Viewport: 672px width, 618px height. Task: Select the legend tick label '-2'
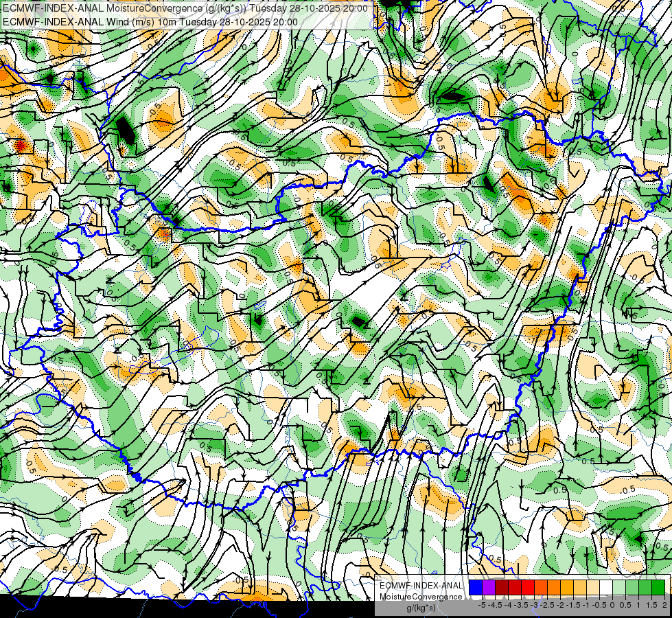point(560,606)
